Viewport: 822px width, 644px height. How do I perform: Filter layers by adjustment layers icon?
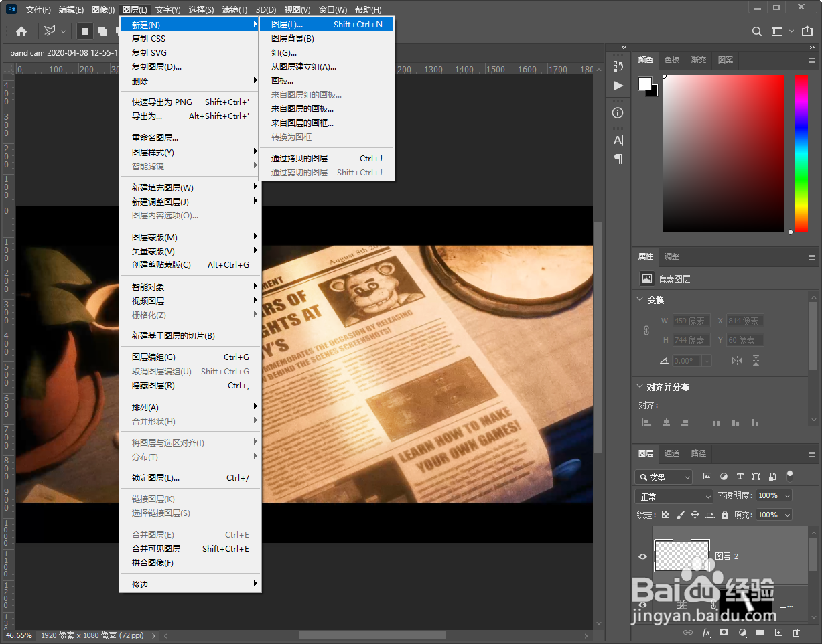[724, 477]
